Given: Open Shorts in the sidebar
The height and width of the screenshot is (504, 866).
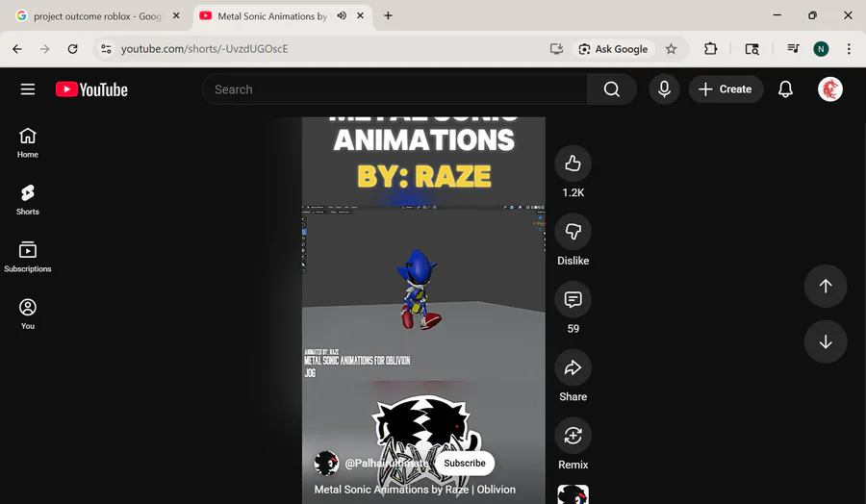Looking at the screenshot, I should click(28, 200).
